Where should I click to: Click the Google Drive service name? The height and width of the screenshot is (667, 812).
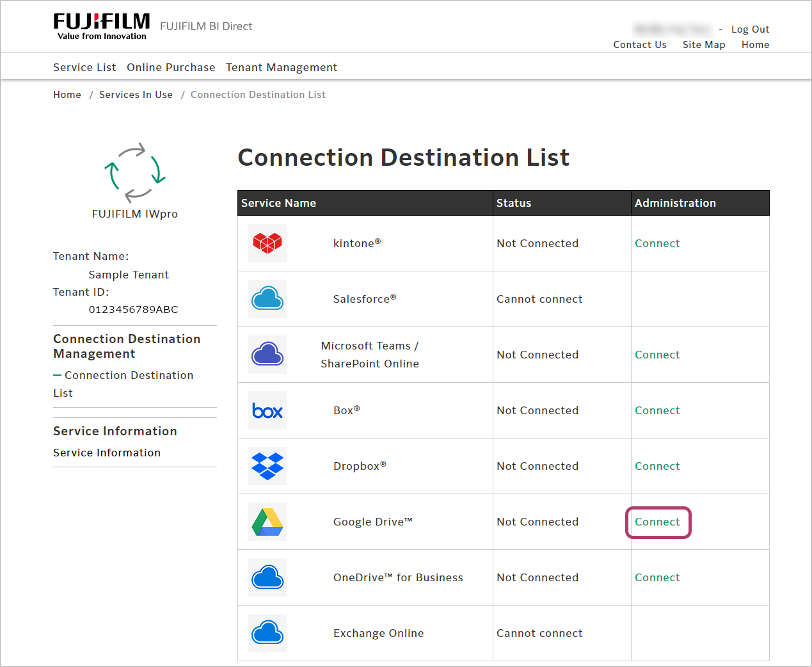(373, 522)
